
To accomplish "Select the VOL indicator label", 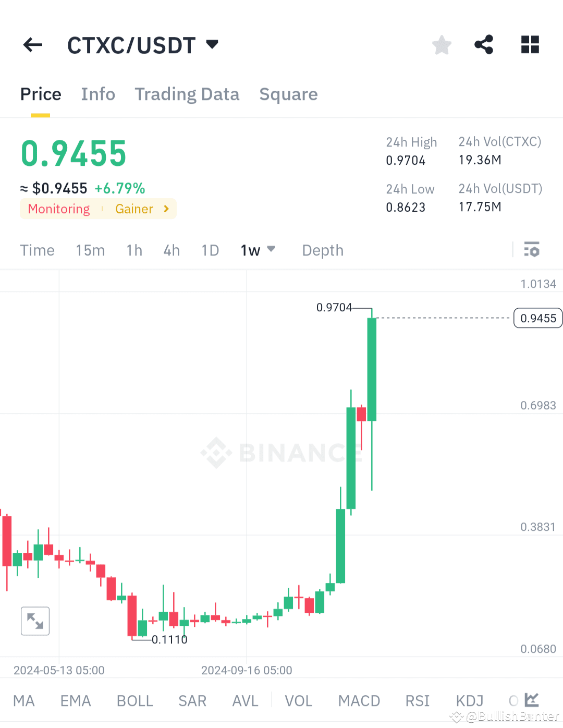I will coord(298,701).
